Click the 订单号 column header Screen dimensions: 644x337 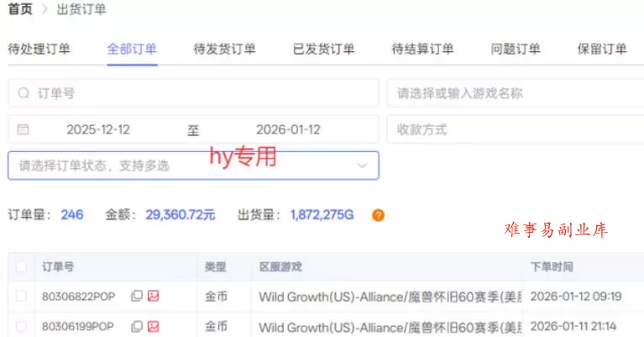[x=58, y=266]
